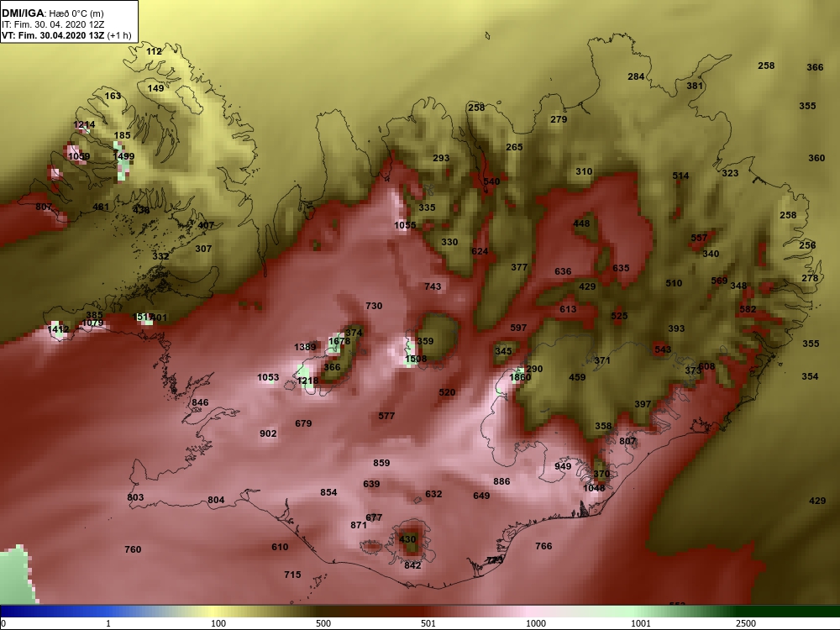Click the 842 value below the glacier
Screen dimensions: 840x630
[412, 565]
